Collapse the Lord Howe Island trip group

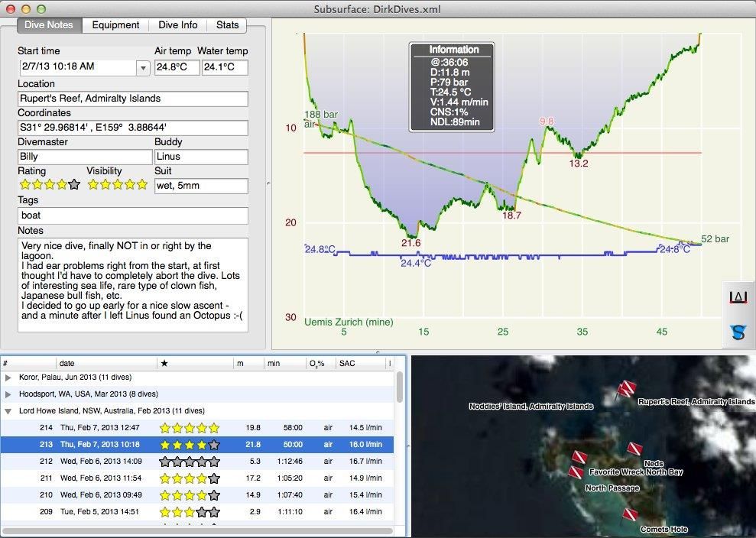click(x=9, y=410)
